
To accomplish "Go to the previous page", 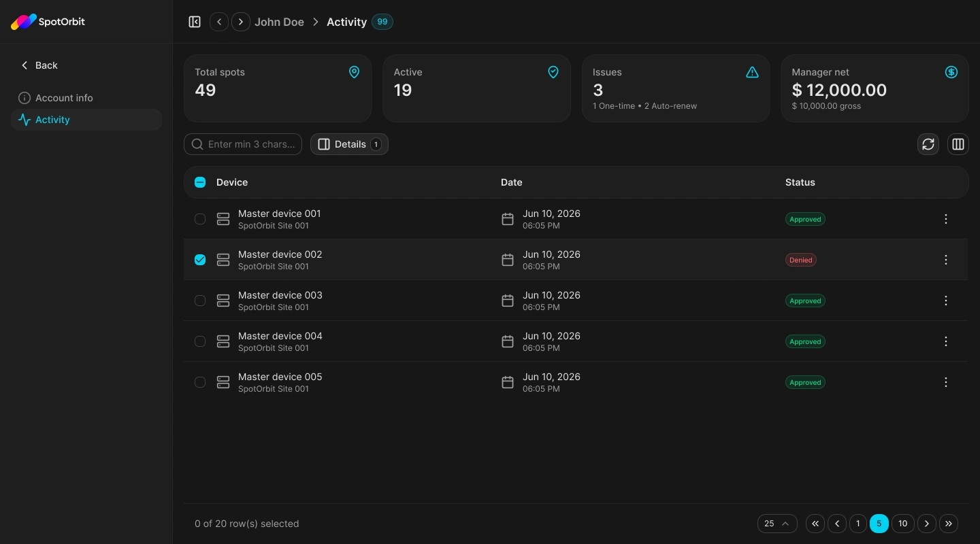I will [x=837, y=524].
